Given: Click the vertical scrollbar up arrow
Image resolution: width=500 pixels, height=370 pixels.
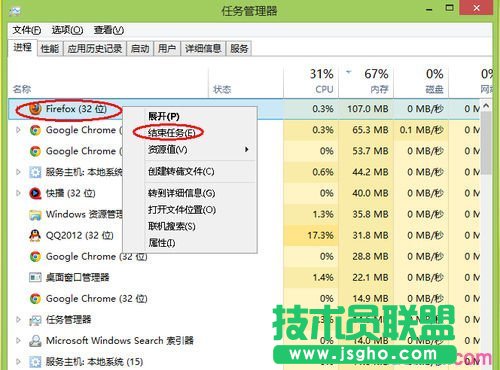Looking at the screenshot, I should click(486, 106).
